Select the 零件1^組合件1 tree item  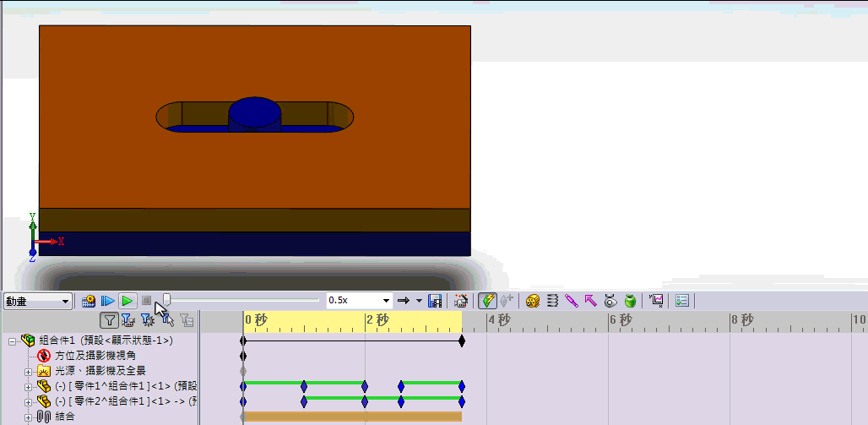pos(127,385)
